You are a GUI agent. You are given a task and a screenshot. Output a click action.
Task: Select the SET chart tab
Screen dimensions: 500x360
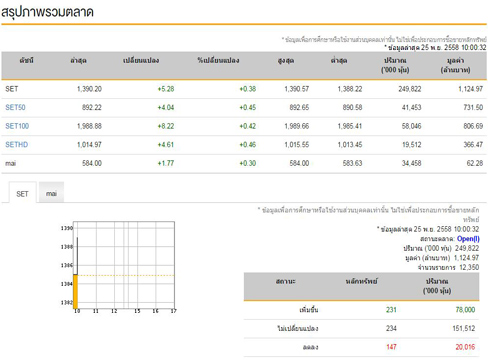[x=22, y=193]
